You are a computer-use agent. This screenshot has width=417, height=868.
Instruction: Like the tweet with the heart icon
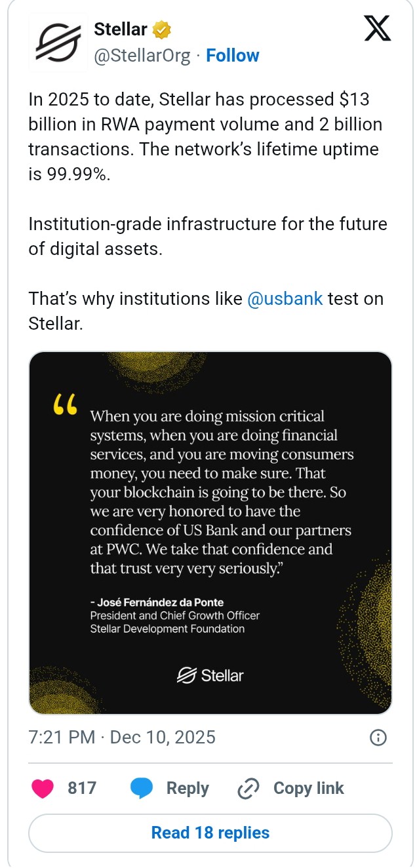[x=43, y=789]
